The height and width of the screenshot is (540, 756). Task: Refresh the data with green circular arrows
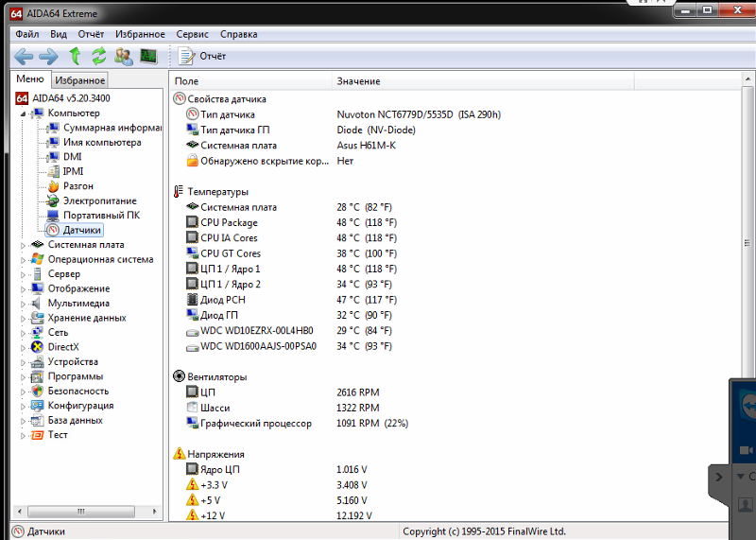(x=99, y=56)
